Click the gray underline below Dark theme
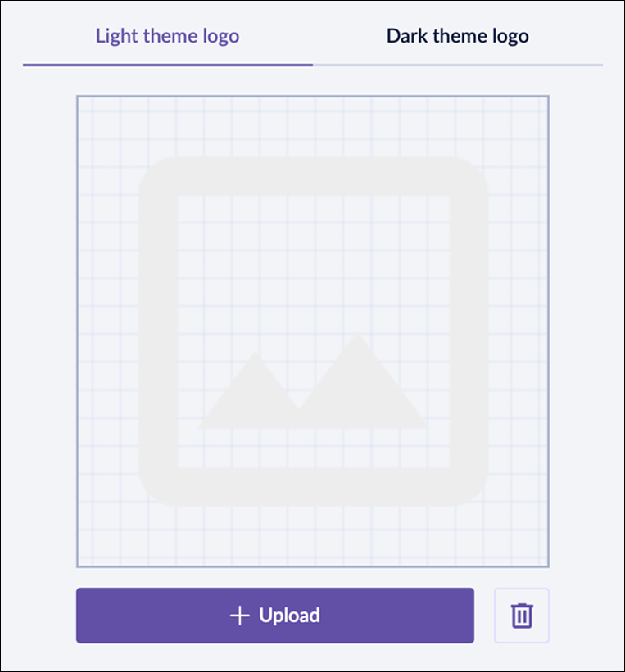Viewport: 625px width, 672px height. pyautogui.click(x=457, y=64)
